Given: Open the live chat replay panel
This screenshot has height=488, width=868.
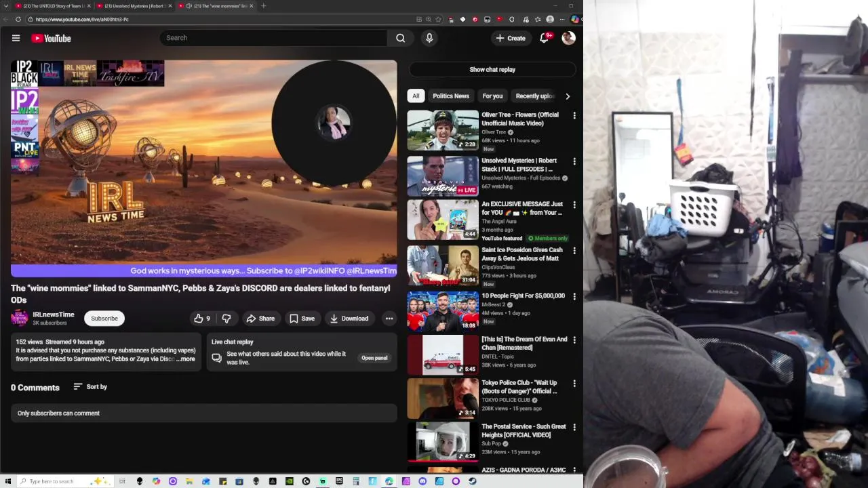Looking at the screenshot, I should coord(374,358).
